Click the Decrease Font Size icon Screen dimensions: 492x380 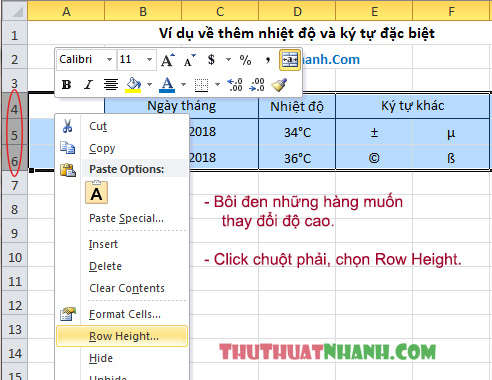[x=190, y=60]
